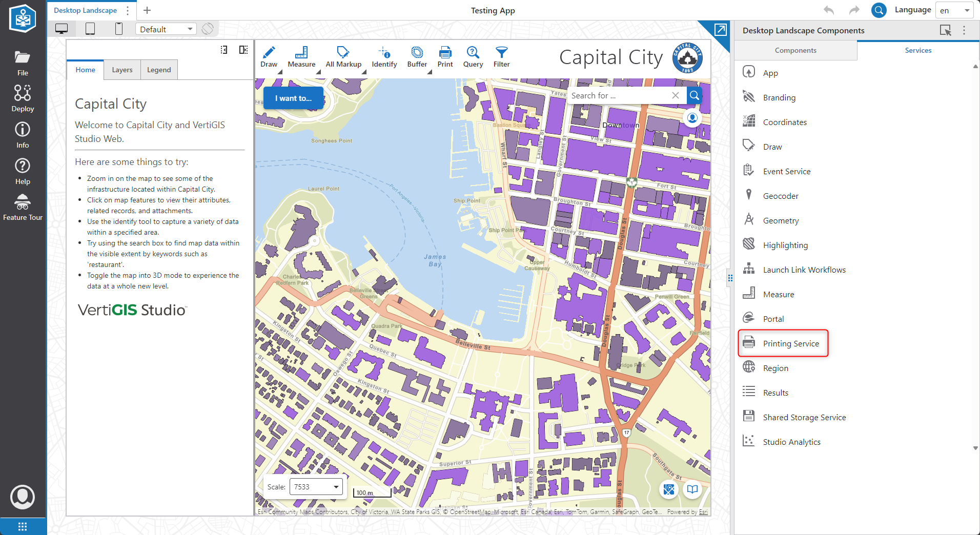This screenshot has width=980, height=535.
Task: Select the Draw tool in the map toolbar
Action: click(x=269, y=56)
